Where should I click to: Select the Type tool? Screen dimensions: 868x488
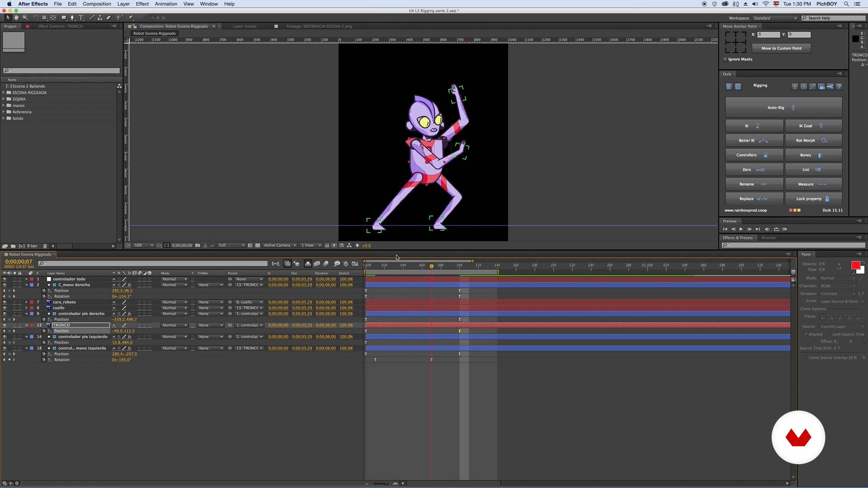[81, 18]
